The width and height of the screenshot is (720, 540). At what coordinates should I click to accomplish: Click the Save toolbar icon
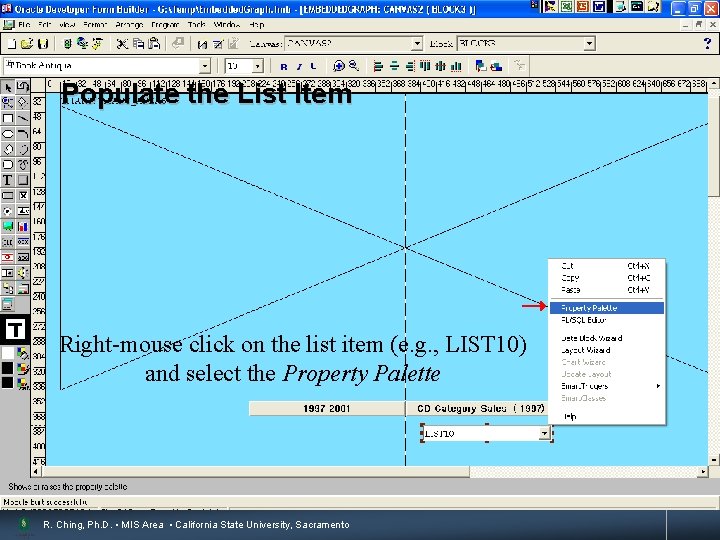pos(43,44)
